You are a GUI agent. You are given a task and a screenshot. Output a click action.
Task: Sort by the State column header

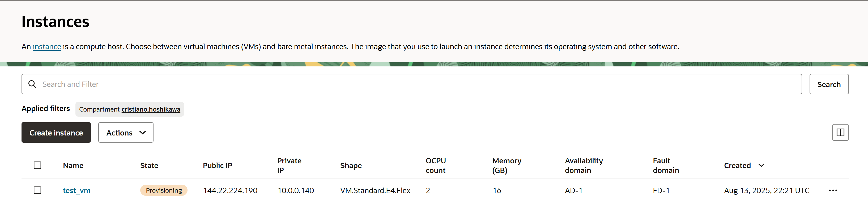149,165
